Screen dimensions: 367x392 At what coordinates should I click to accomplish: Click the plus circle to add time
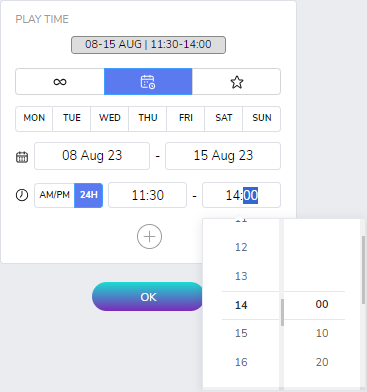coord(149,237)
